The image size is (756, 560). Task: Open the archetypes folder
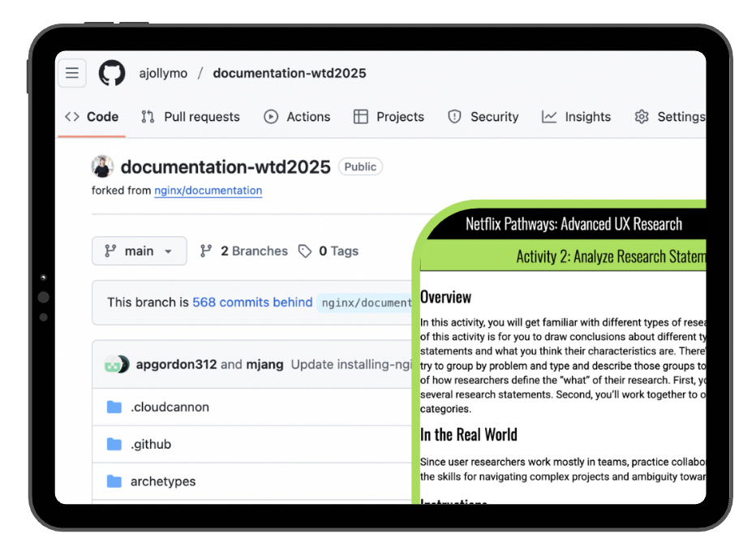[163, 481]
